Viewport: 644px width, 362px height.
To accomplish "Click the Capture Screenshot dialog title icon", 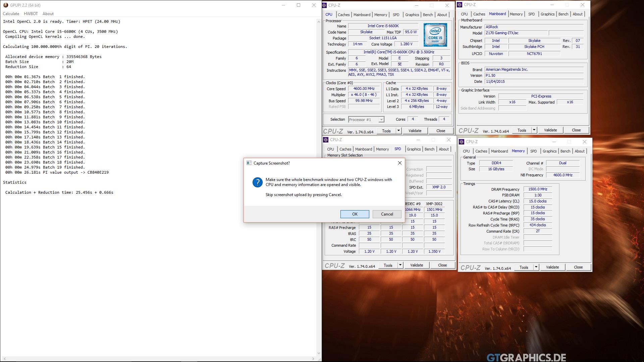I will point(249,163).
